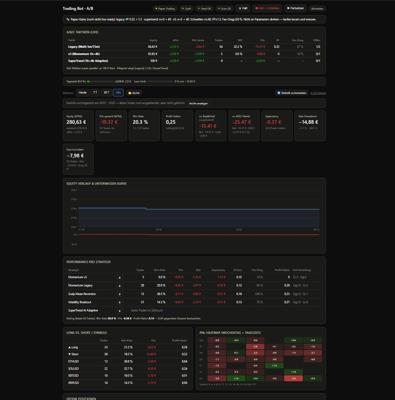The height and width of the screenshot is (400, 395).
Task: Click the Volatility Breakout strategy name
Action: 80,302
